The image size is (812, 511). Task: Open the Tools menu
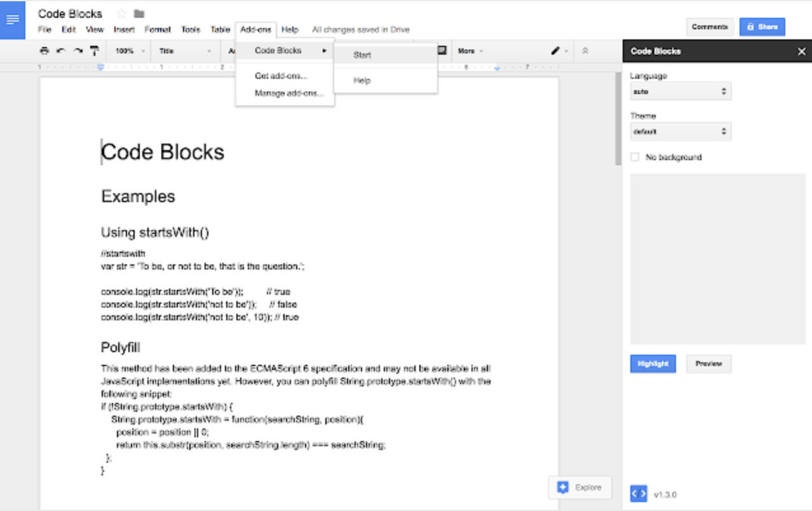191,29
